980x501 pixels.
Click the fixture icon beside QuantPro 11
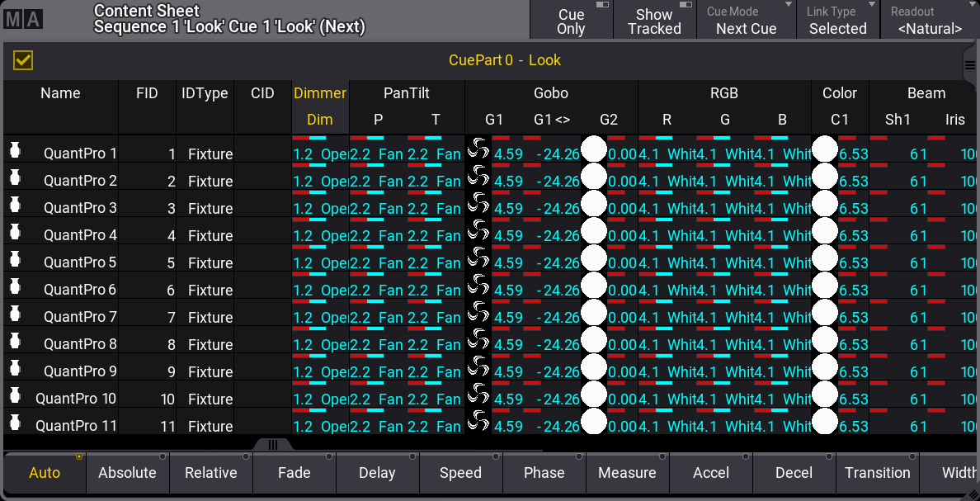15,422
